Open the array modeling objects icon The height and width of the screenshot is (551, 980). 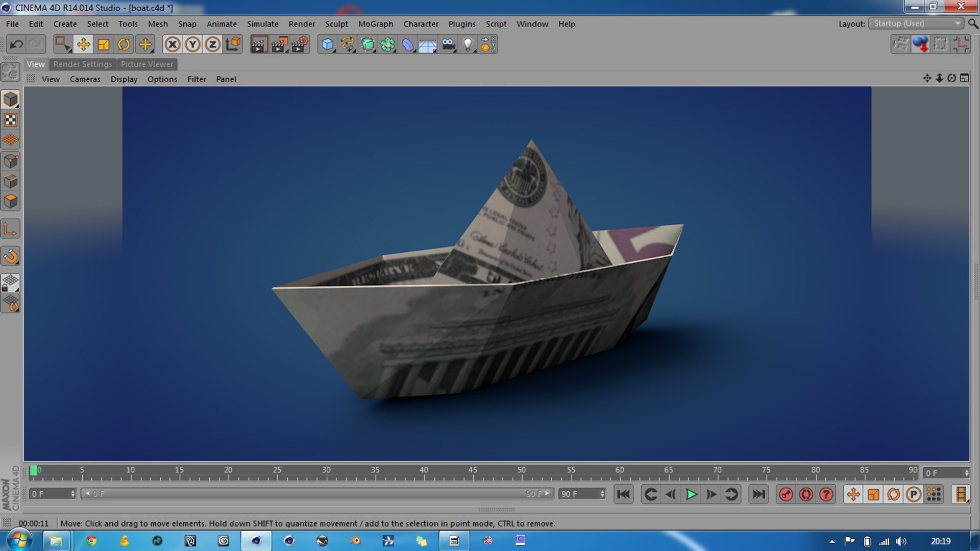(x=388, y=44)
